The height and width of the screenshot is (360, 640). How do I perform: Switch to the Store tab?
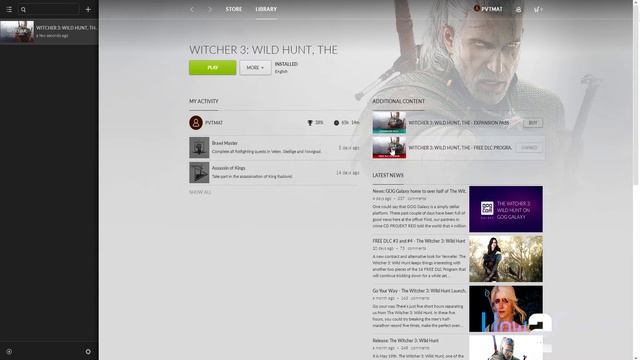pyautogui.click(x=233, y=9)
